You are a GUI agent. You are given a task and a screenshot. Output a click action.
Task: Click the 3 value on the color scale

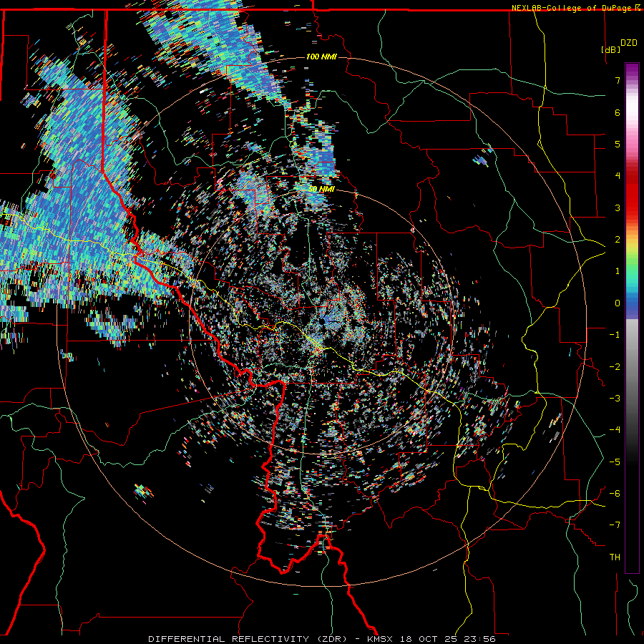point(618,208)
